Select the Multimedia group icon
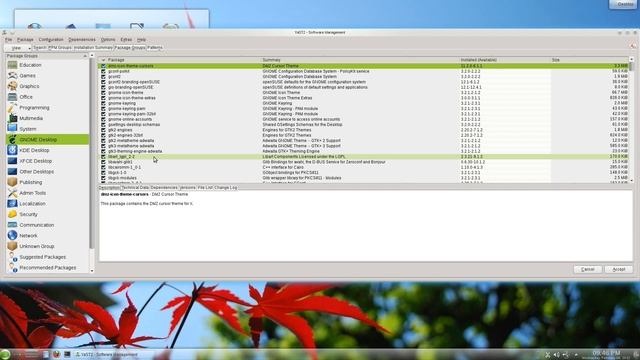This screenshot has height=360, width=640. pos(12,118)
